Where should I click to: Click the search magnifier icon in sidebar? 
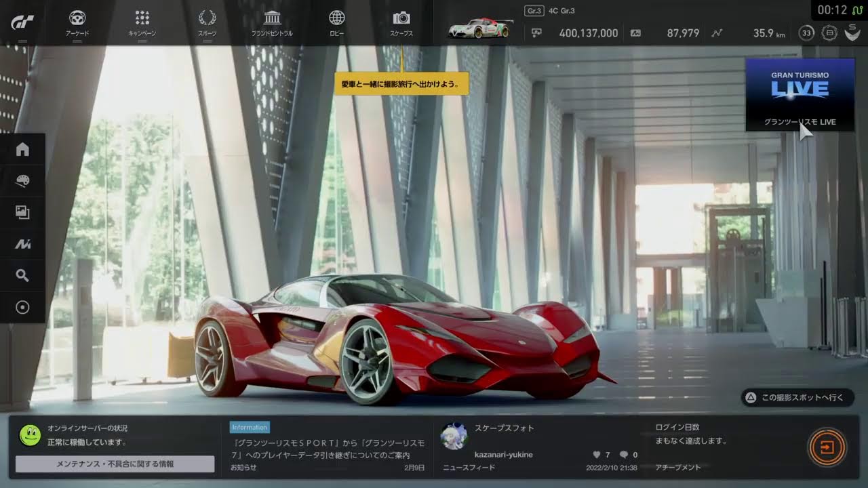(x=22, y=275)
